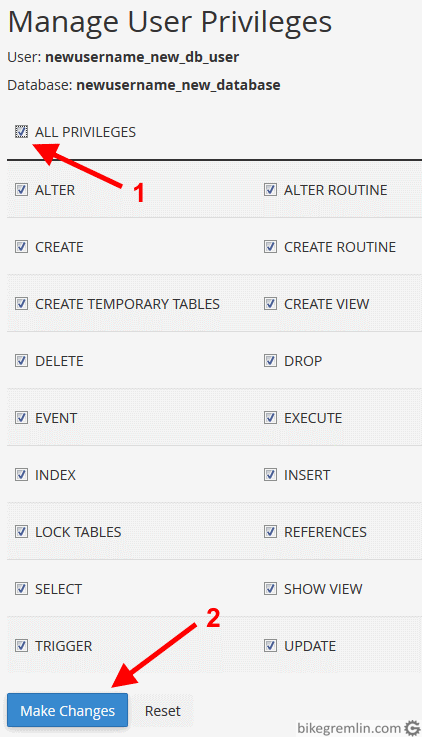Toggle the REFERENCES privilege checkbox
The image size is (422, 737).
270,531
